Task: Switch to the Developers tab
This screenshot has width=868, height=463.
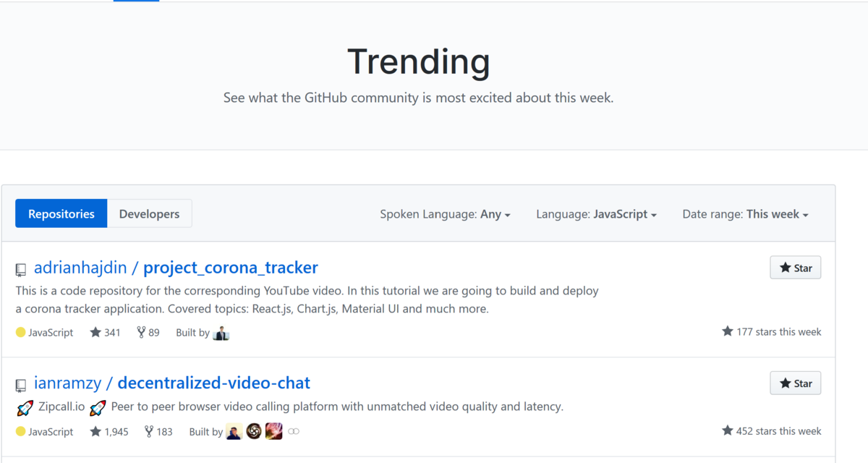Action: point(149,213)
